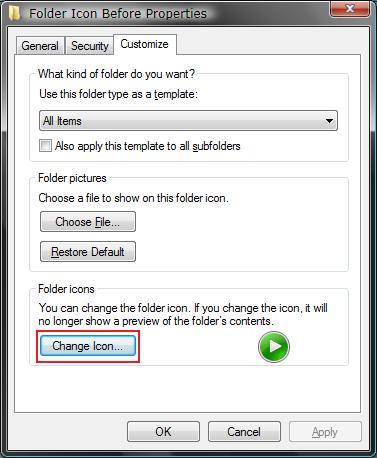The height and width of the screenshot is (458, 377).
Task: Confirm with the OK button
Action: 163,432
